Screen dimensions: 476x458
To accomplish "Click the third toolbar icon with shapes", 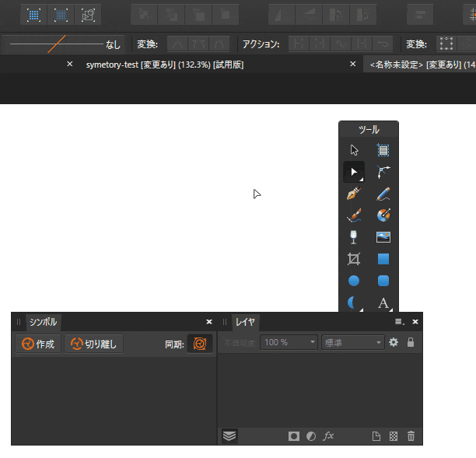I will pyautogui.click(x=88, y=15).
